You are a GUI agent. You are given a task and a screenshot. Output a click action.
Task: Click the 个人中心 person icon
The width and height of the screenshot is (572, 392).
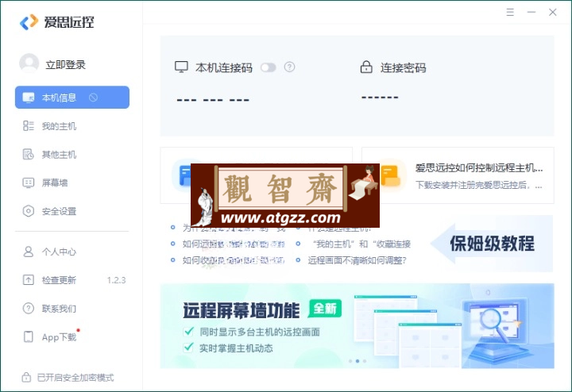[x=29, y=252]
